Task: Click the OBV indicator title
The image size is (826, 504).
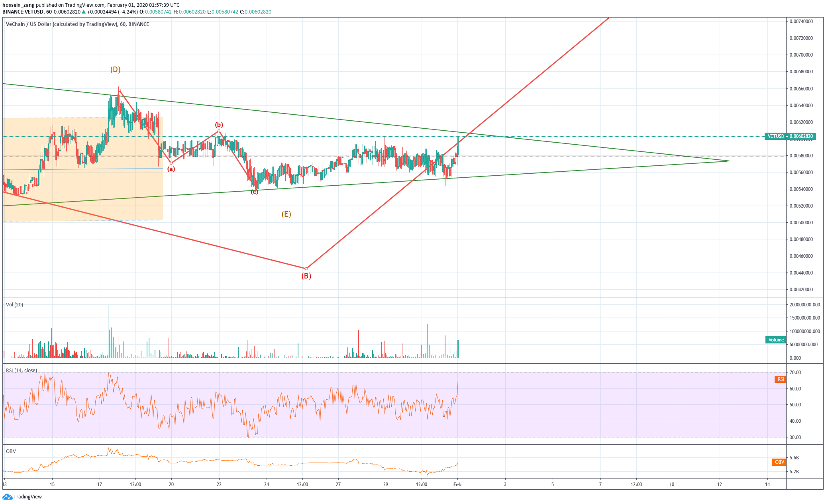Action: tap(11, 451)
